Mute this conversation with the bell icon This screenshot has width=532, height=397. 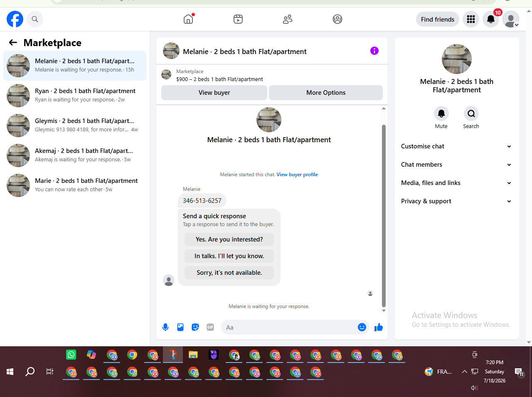(x=441, y=113)
